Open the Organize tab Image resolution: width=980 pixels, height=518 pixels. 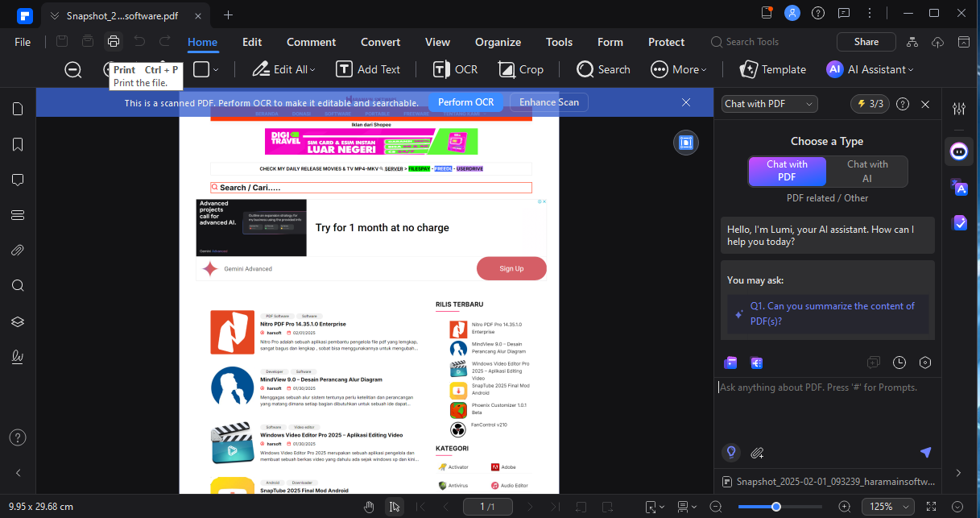click(498, 42)
